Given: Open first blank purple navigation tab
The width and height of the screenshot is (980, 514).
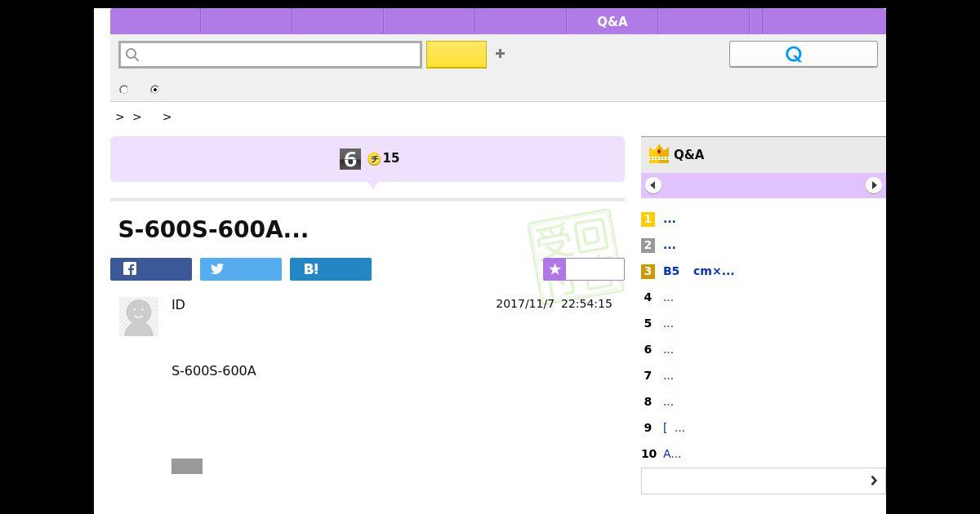Looking at the screenshot, I should tap(155, 21).
